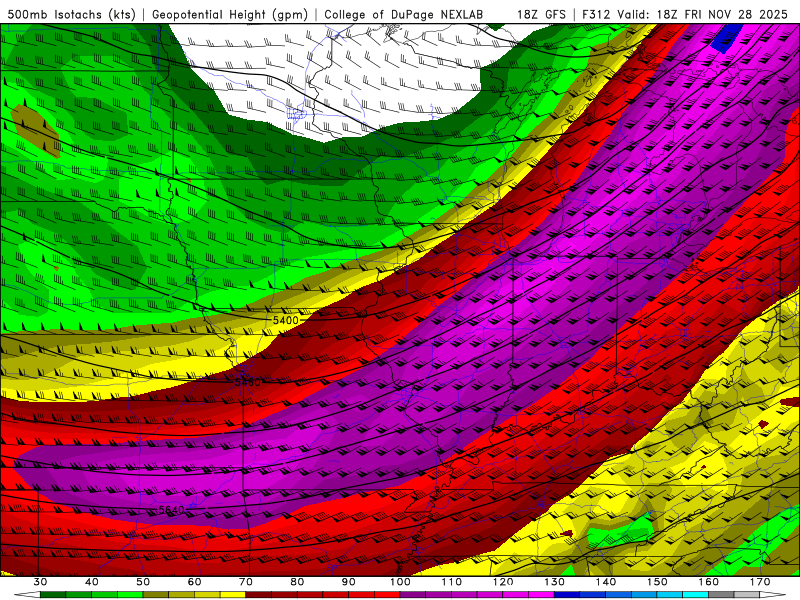Click the 5460 height contour label
This screenshot has width=800, height=600.
[248, 382]
